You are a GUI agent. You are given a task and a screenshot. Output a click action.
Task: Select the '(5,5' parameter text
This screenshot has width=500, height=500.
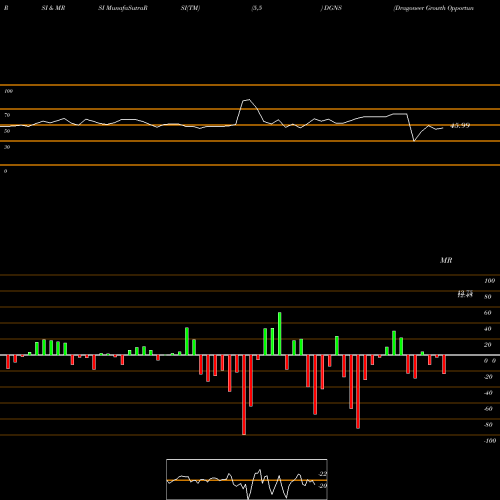(257, 8)
